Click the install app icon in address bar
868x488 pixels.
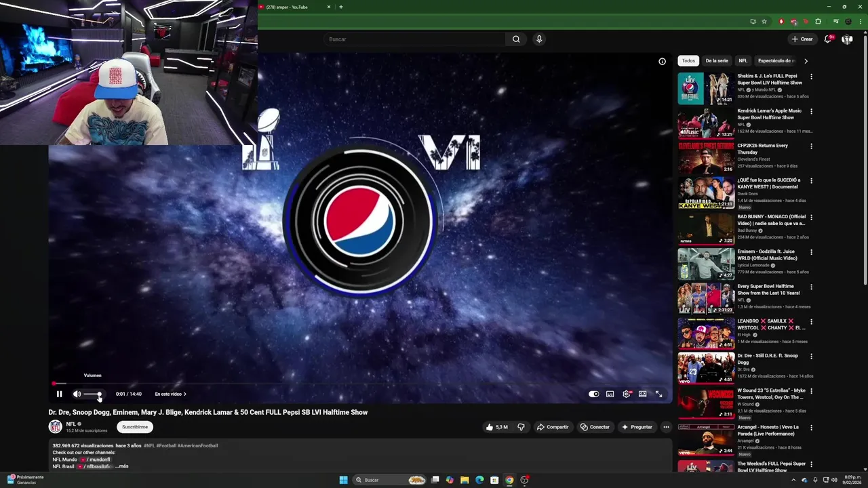coord(753,22)
